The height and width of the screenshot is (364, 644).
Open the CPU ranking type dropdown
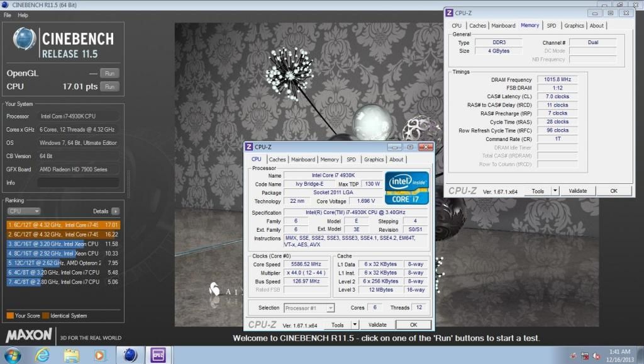[24, 212]
